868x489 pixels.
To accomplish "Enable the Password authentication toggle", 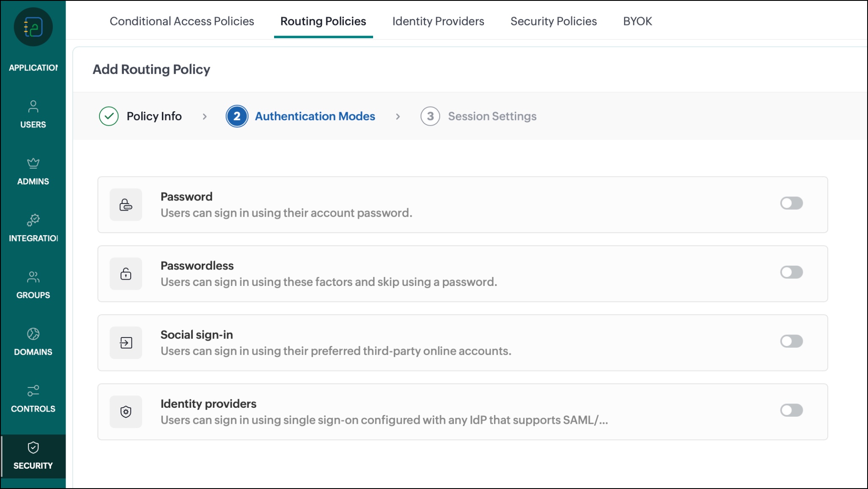I will (x=791, y=203).
